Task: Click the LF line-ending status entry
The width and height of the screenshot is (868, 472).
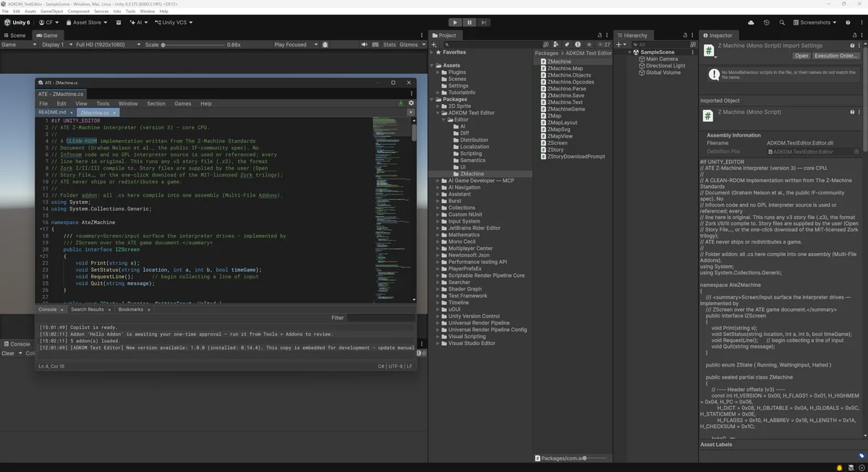Action: [409, 366]
